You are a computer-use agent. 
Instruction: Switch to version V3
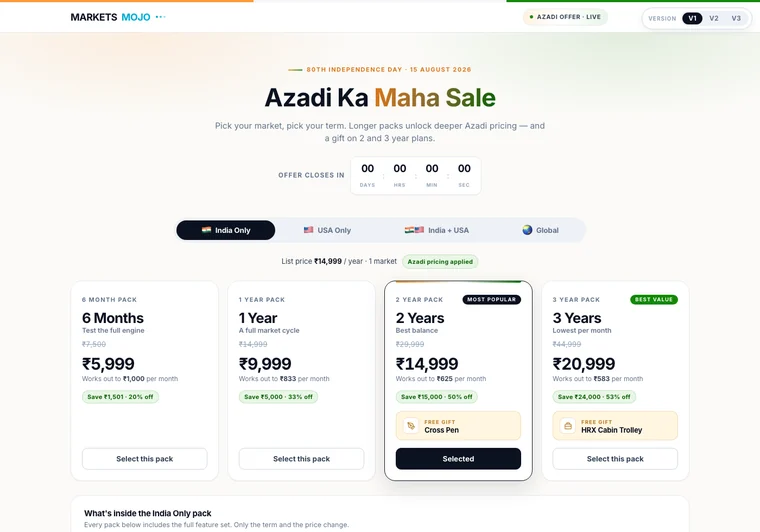coord(736,18)
